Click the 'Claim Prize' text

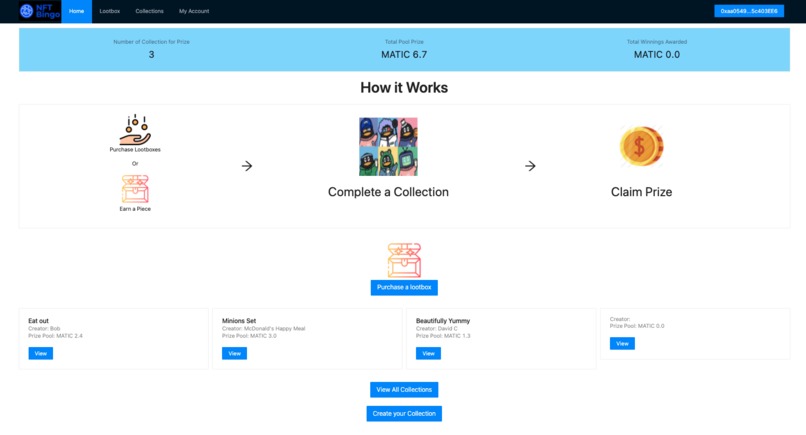pos(641,192)
